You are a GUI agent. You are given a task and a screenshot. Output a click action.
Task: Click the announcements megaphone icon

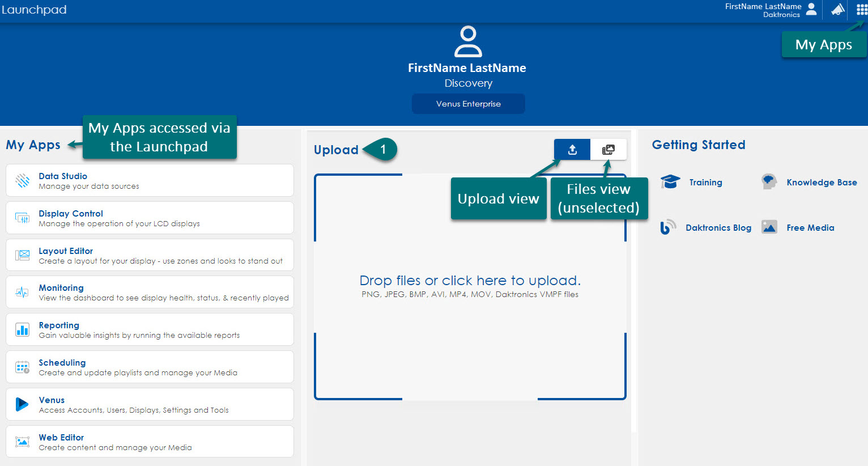pos(837,10)
